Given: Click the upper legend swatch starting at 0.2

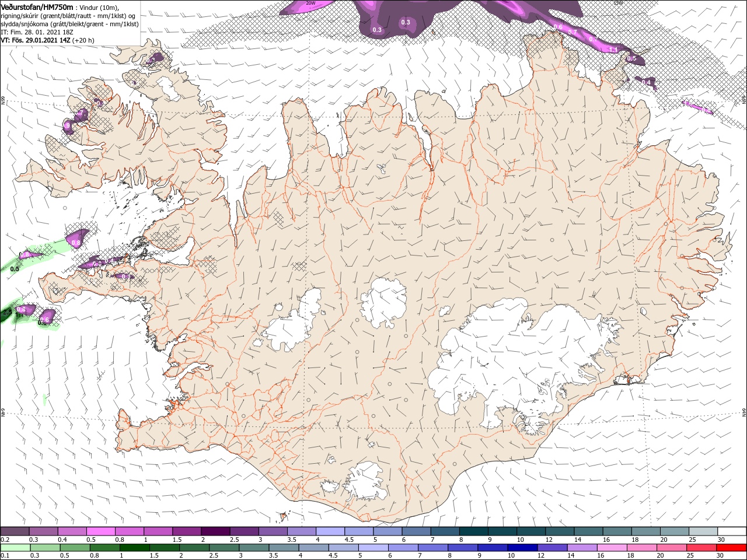Looking at the screenshot, I should coord(15,531).
